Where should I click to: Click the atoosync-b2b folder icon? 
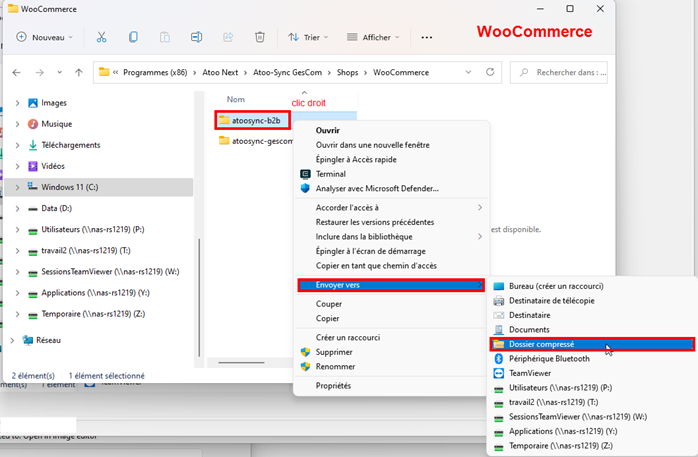pos(224,120)
